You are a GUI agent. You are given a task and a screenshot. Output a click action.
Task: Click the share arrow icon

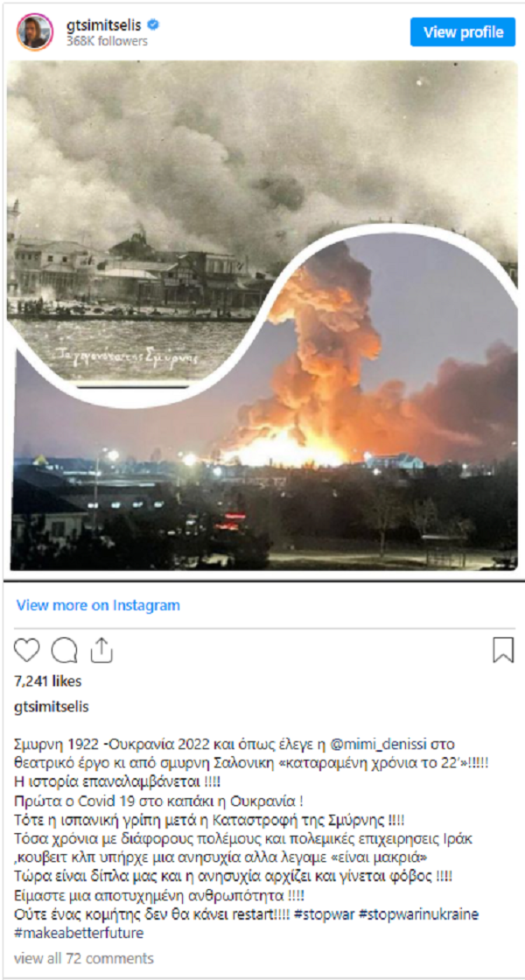101,650
